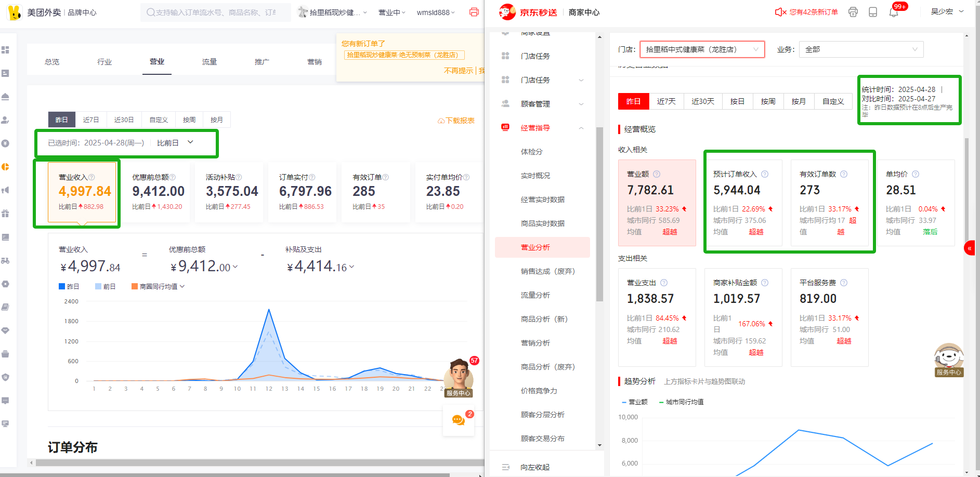Click 不再提示 in new order popup
980x477 pixels.
pos(459,71)
